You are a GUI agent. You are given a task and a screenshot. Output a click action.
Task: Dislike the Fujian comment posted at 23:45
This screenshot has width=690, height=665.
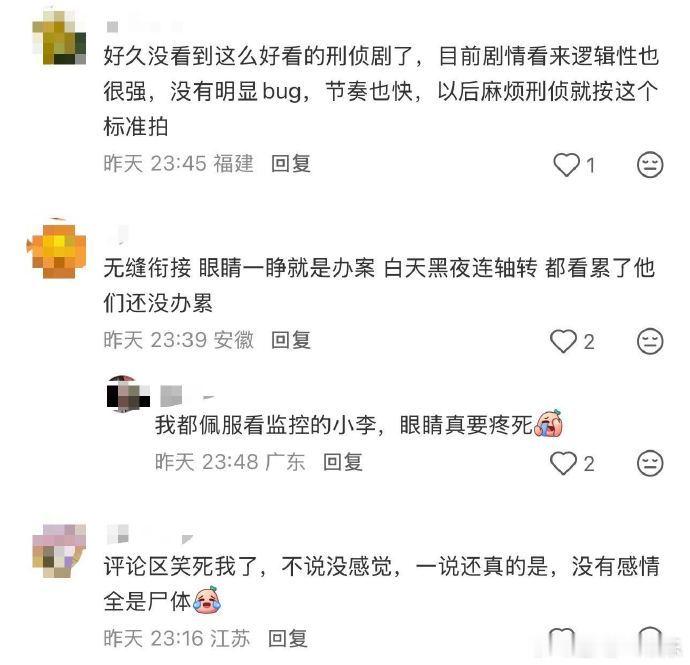(650, 165)
